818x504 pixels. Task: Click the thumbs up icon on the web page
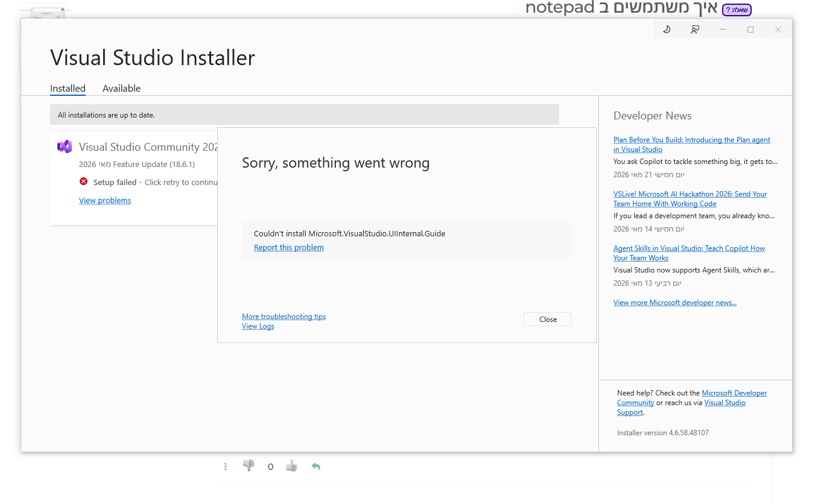click(292, 465)
